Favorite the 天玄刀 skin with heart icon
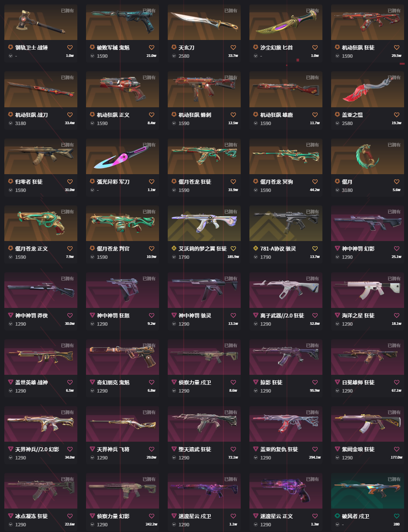 [233, 48]
